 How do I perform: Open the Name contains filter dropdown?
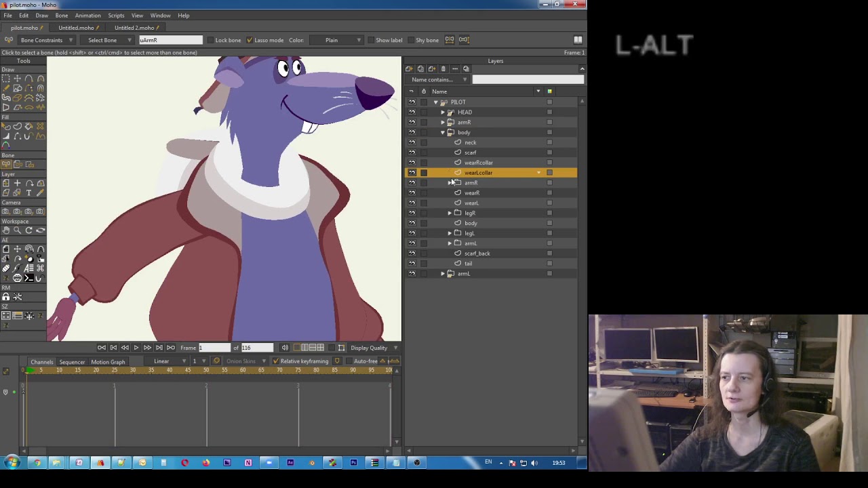click(439, 80)
